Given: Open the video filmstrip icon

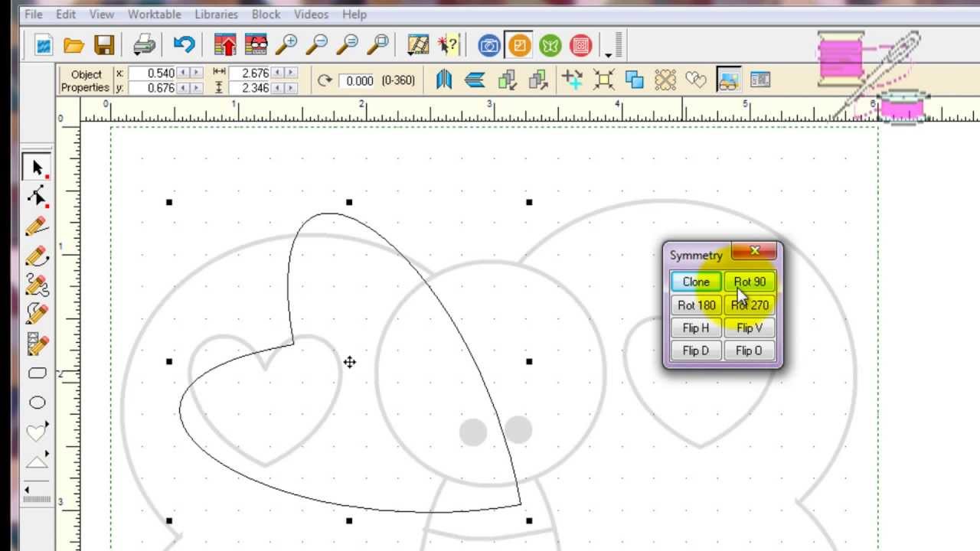Looking at the screenshot, I should point(418,45).
